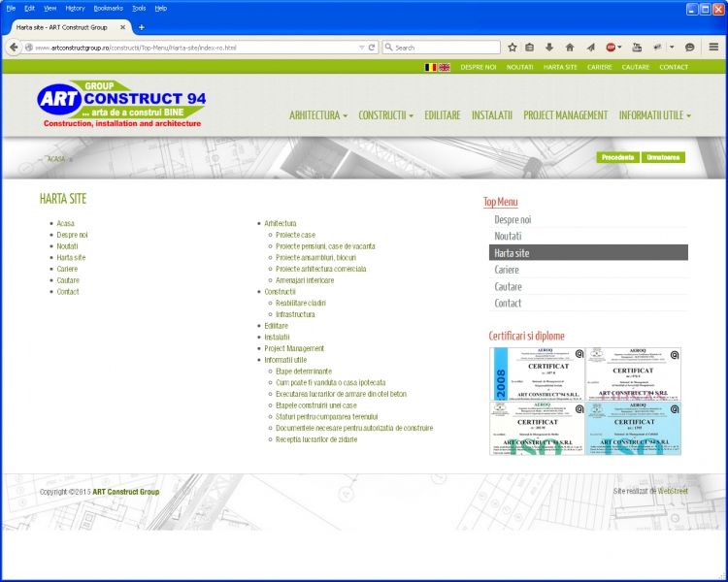
Task: Select Cariere in the Top Menu sidebar
Action: tap(507, 270)
